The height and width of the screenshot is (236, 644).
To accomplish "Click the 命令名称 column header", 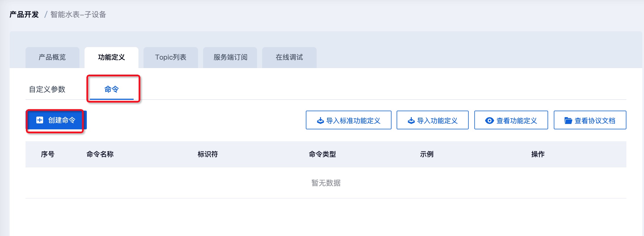I will [100, 154].
